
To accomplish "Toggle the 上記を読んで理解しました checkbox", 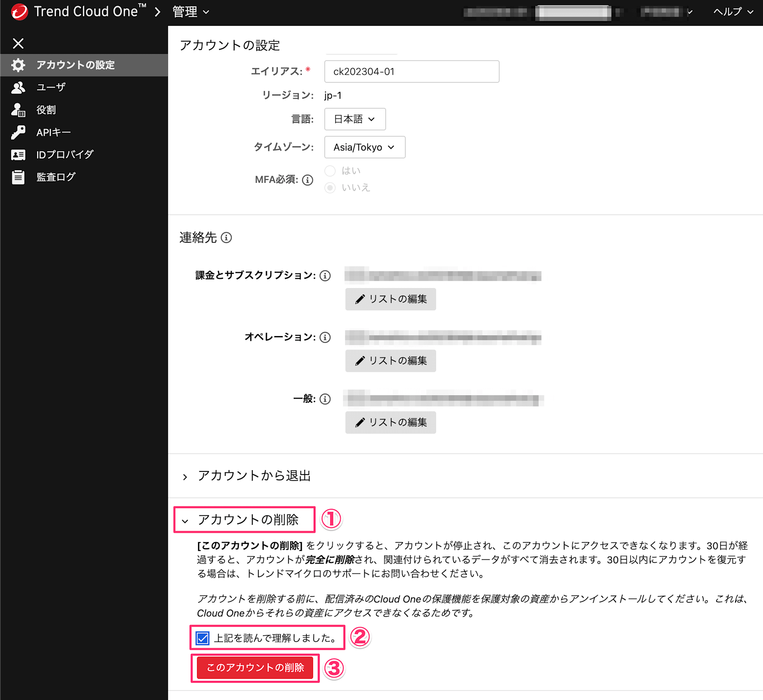I will tap(202, 638).
